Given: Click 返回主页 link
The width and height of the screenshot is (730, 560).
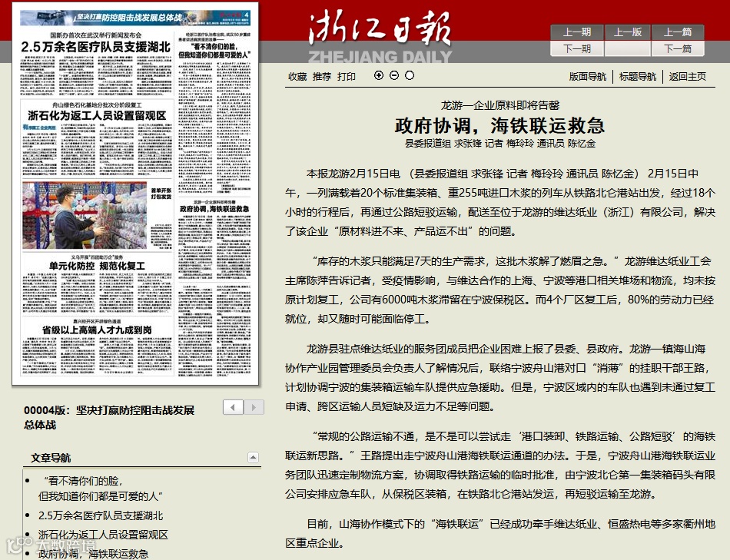Looking at the screenshot, I should click(687, 77).
